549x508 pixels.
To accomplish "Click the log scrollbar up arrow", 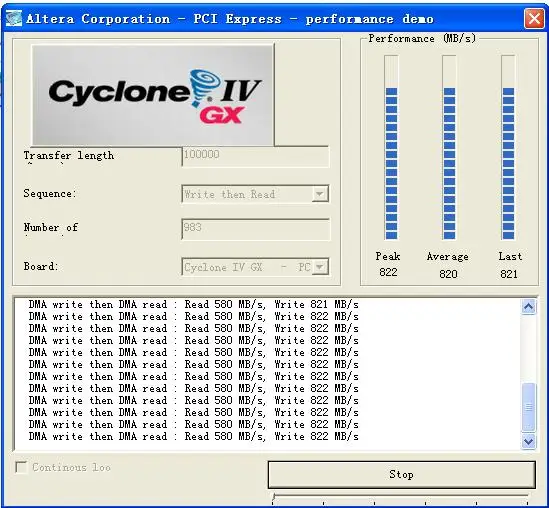I will (528, 307).
